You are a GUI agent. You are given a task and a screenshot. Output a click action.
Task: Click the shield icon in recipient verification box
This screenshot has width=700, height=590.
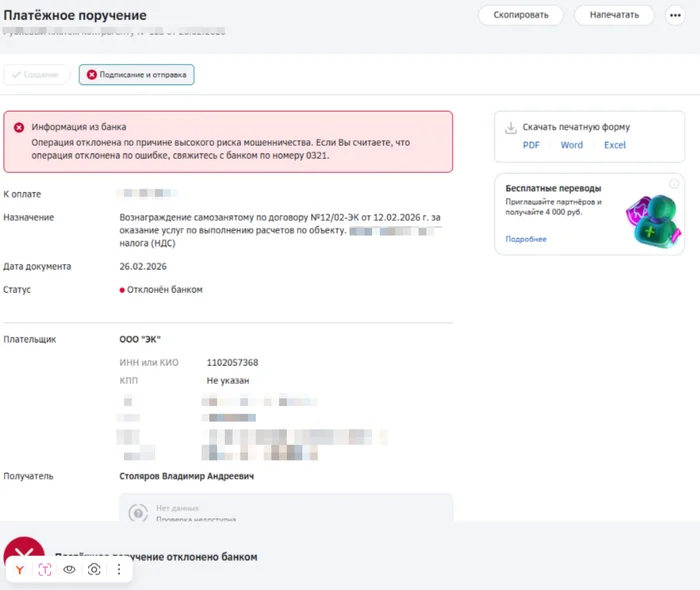139,513
